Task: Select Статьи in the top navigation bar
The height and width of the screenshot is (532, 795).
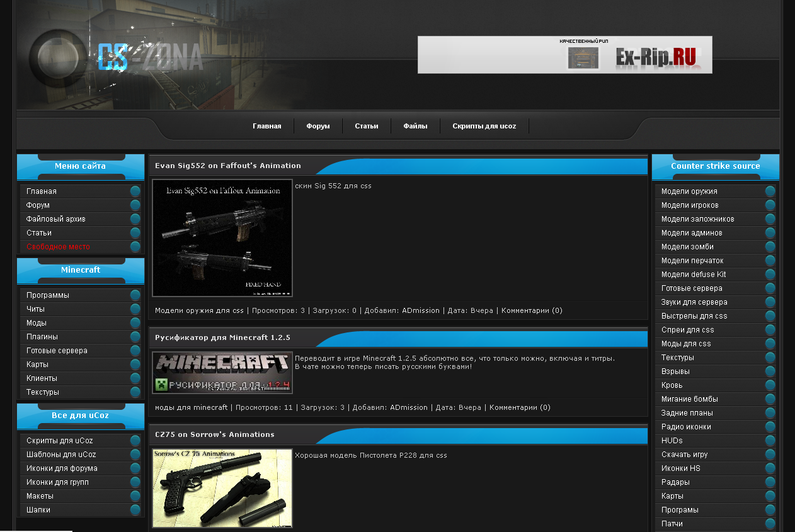Action: pos(367,126)
